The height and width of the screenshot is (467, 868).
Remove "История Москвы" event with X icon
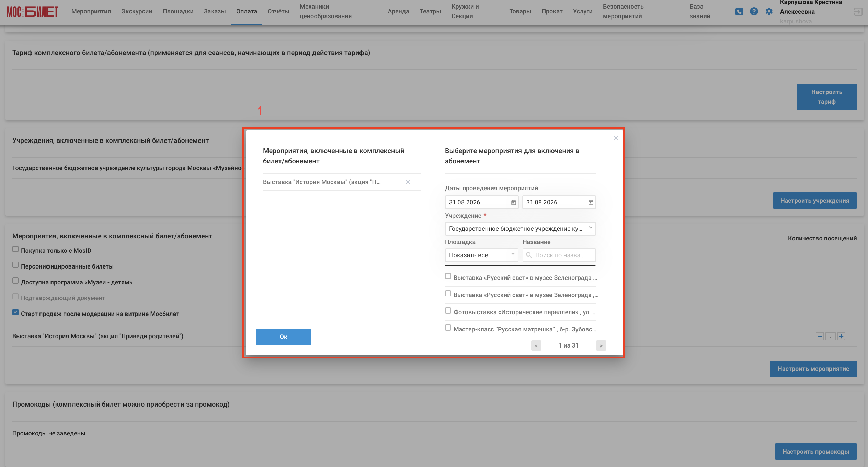pos(408,182)
